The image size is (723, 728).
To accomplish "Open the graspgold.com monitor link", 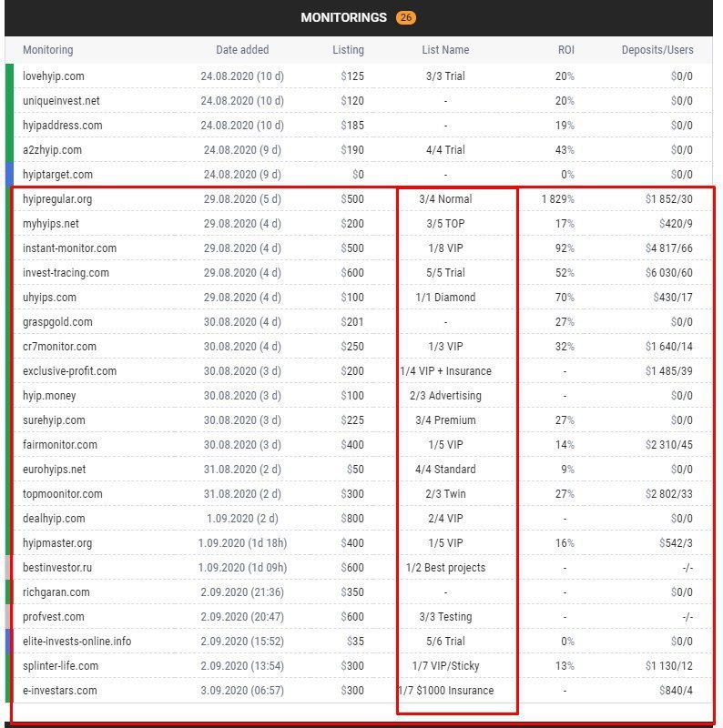I will pos(57,322).
